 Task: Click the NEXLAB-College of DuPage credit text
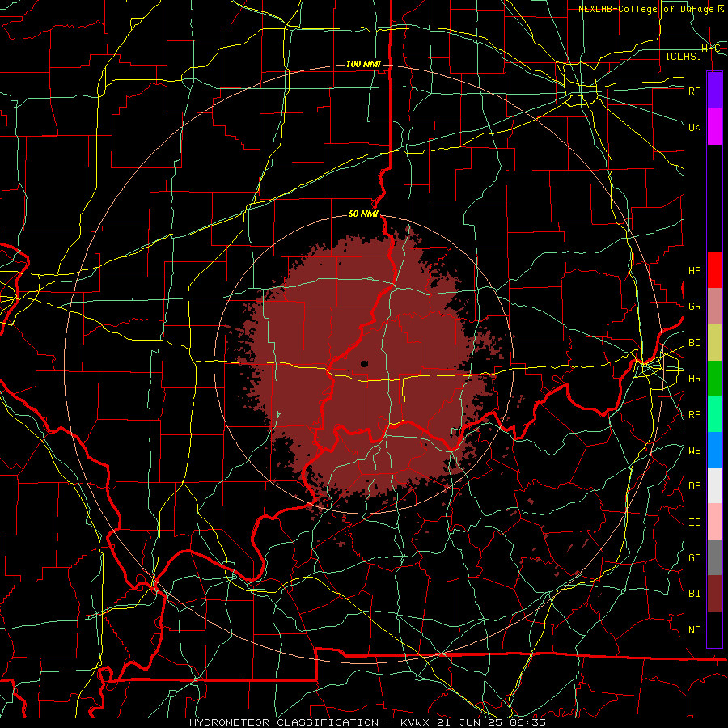(645, 9)
